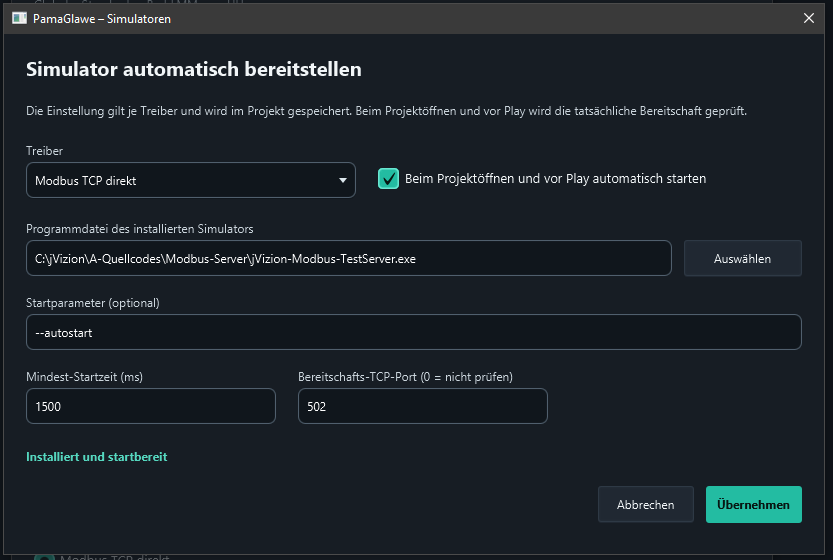The width and height of the screenshot is (833, 560).
Task: Click the 'Installiert und startbereit' status text
Action: (97, 456)
